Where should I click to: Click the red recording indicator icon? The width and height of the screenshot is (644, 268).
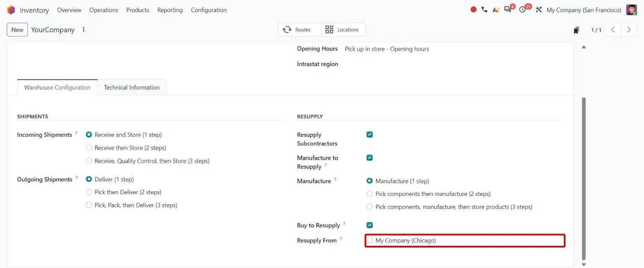click(x=473, y=9)
